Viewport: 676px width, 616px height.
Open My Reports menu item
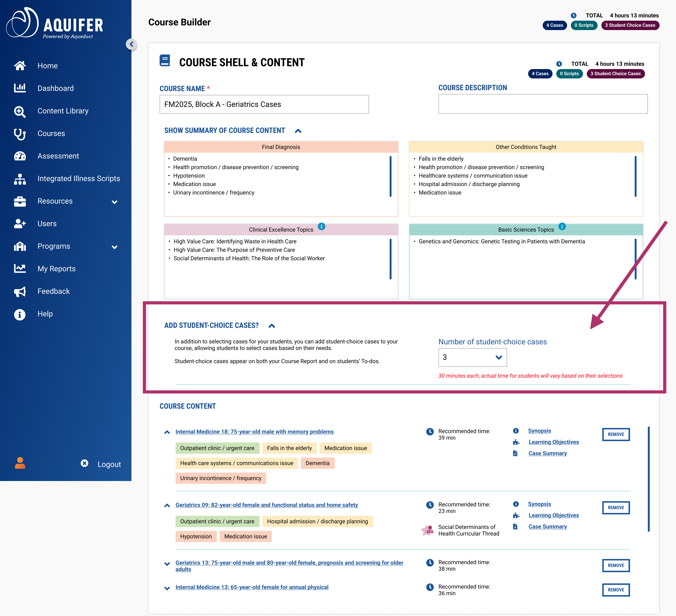click(x=56, y=269)
